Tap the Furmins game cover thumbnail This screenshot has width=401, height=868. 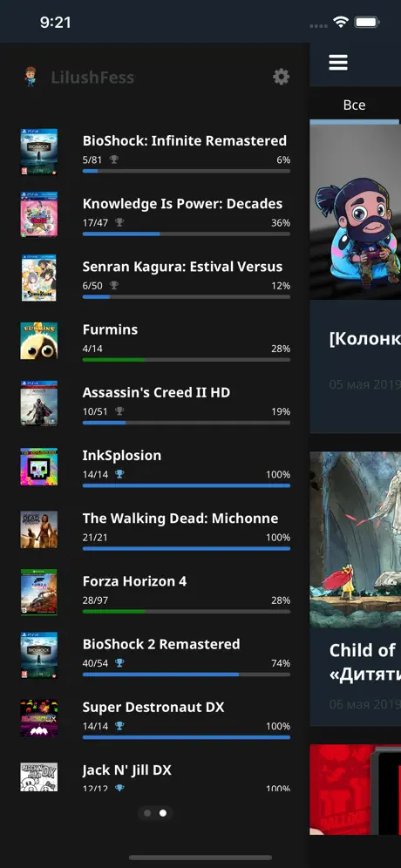(x=38, y=341)
